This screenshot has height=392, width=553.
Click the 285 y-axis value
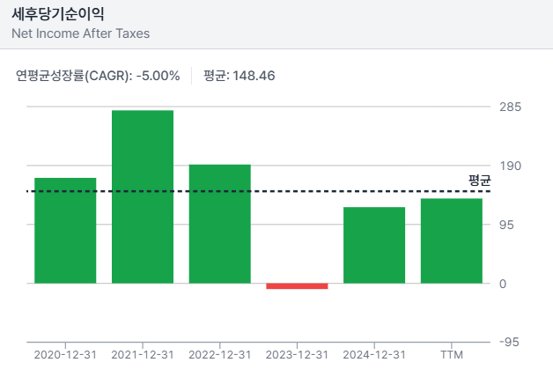point(511,107)
